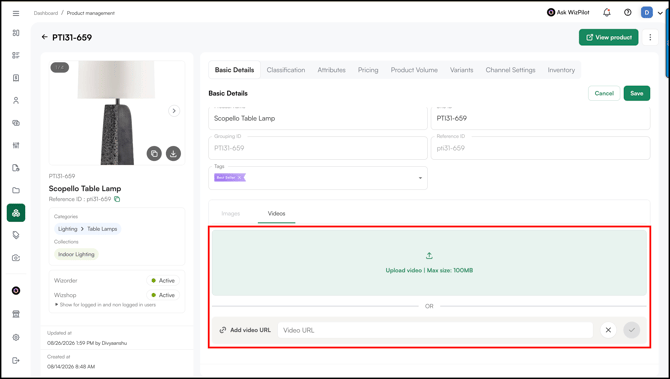670x379 pixels.
Task: Switch to the Classification tab
Action: click(x=286, y=70)
